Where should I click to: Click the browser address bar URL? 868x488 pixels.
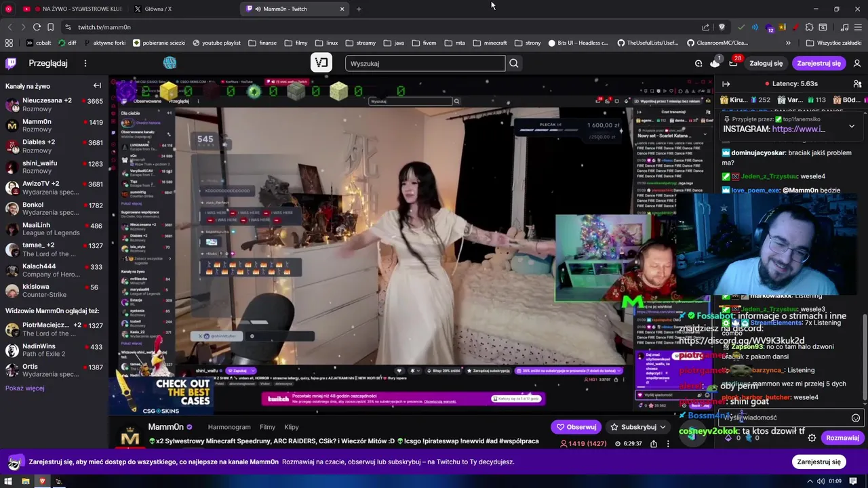[x=104, y=27]
